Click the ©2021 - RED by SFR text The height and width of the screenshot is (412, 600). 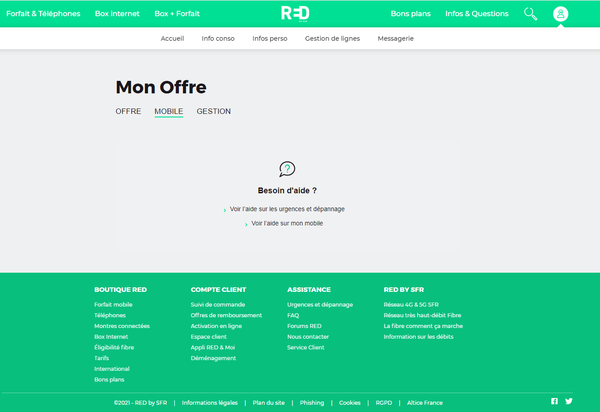click(140, 403)
